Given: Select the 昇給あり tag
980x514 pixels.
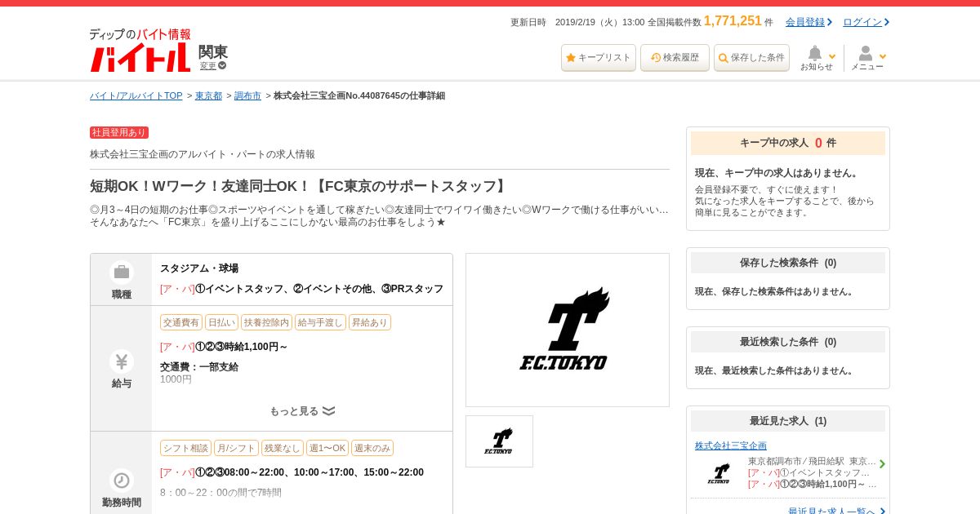Looking at the screenshot, I should (370, 322).
